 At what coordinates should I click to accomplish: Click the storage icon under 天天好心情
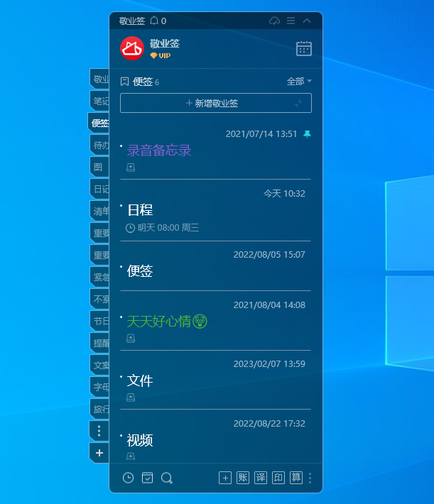pos(131,338)
